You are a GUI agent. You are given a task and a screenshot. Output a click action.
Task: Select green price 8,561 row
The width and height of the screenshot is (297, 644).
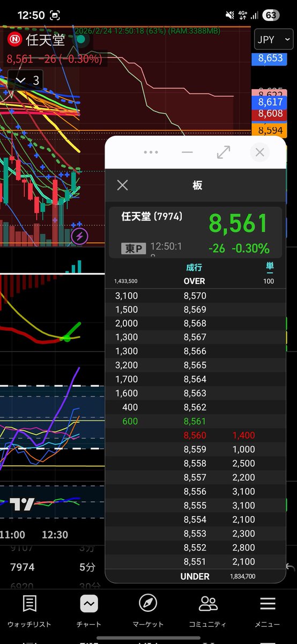[195, 421]
